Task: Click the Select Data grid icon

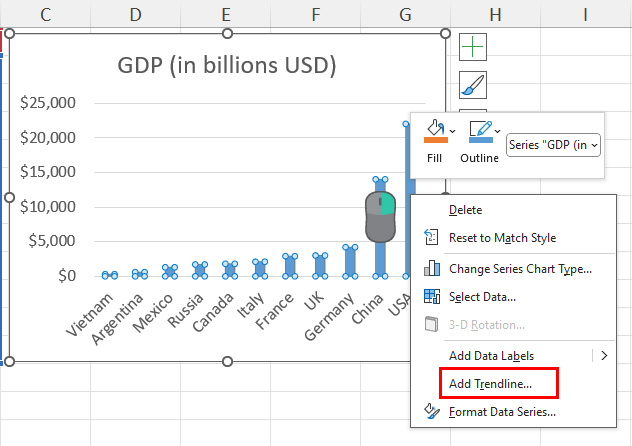Action: (x=432, y=297)
